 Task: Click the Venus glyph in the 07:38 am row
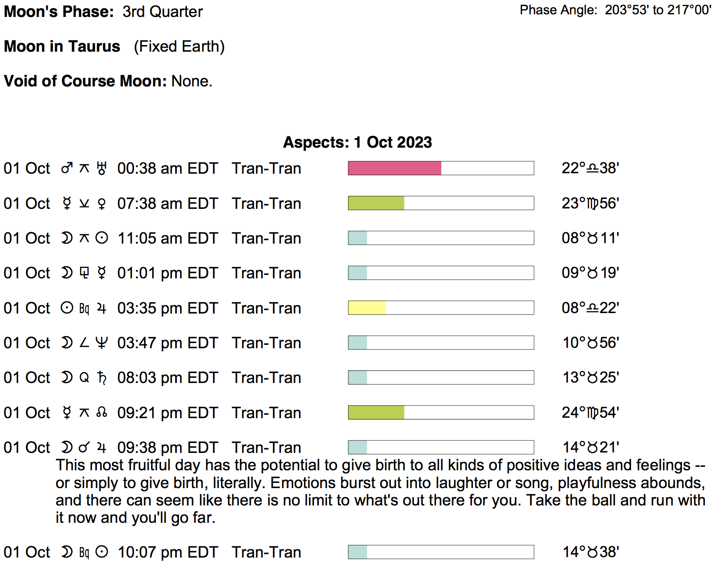pos(102,203)
